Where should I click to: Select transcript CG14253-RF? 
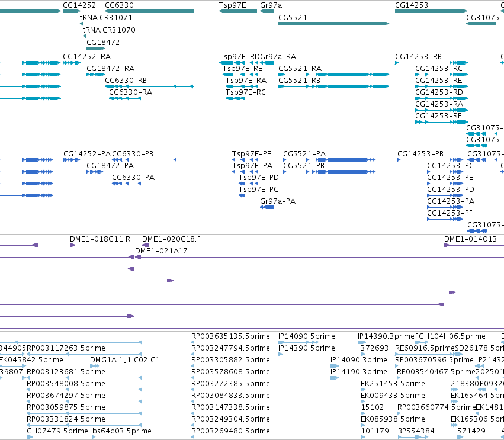(438, 115)
